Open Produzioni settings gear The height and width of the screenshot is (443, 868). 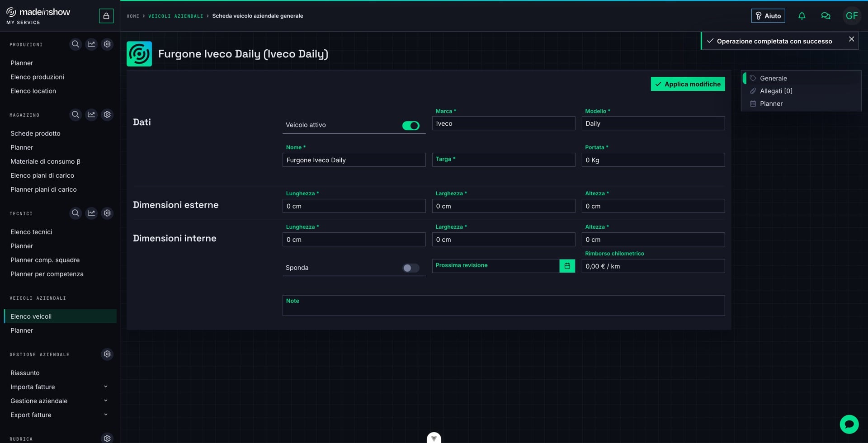[107, 44]
